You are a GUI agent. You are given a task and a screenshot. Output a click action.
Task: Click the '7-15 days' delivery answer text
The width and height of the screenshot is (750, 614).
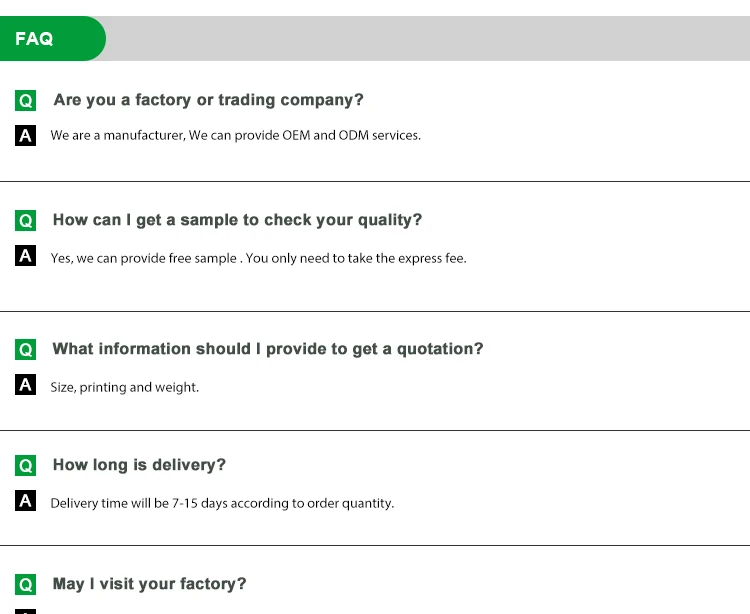coord(222,503)
